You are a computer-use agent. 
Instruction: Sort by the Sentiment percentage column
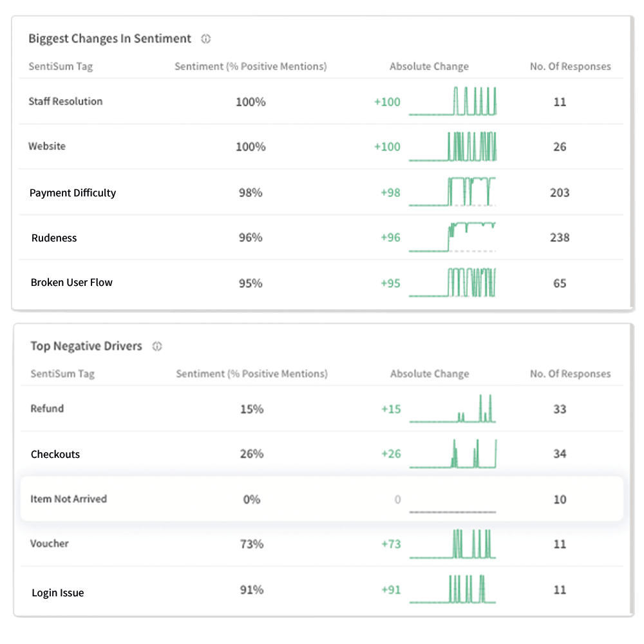pyautogui.click(x=251, y=66)
